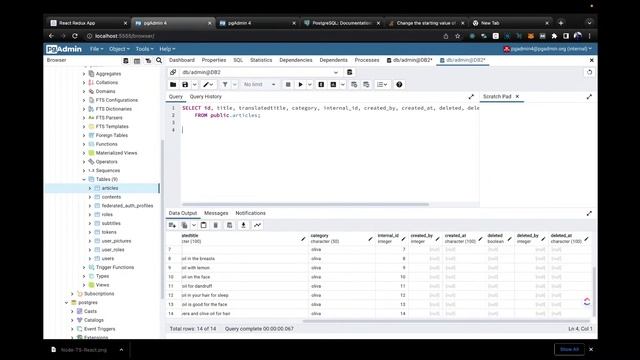This screenshot has height=360, width=640.
Task: Open the edit pencil dropdown
Action: tap(208, 84)
